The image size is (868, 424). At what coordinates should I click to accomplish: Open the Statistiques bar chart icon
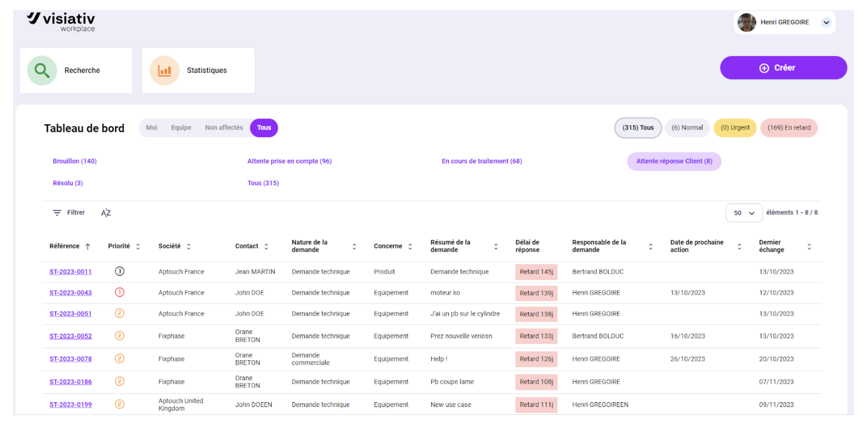coord(164,70)
